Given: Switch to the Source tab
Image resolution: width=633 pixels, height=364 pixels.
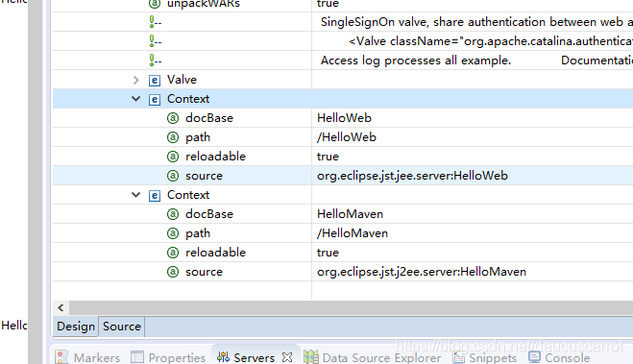Looking at the screenshot, I should click(x=122, y=327).
